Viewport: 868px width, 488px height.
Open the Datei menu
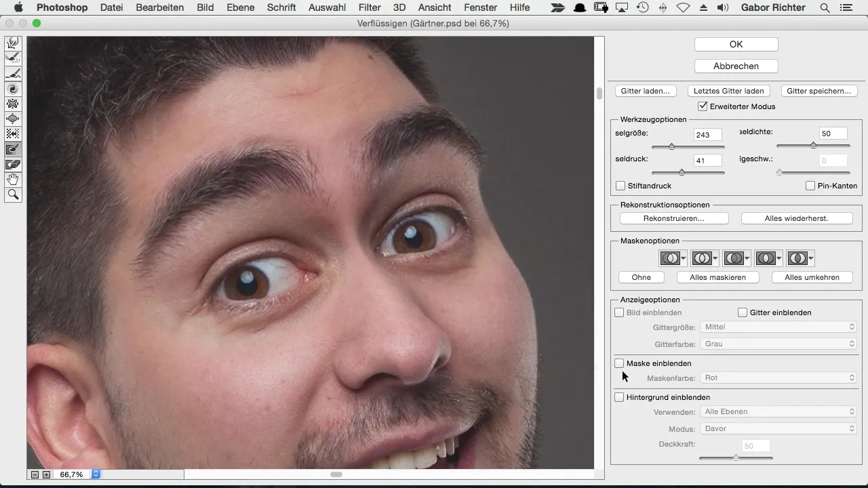[x=112, y=8]
